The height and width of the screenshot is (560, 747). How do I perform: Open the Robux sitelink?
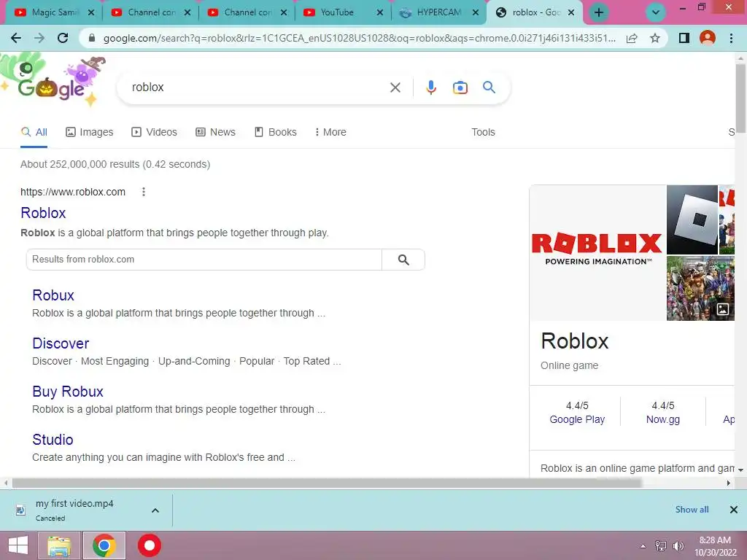tap(53, 295)
